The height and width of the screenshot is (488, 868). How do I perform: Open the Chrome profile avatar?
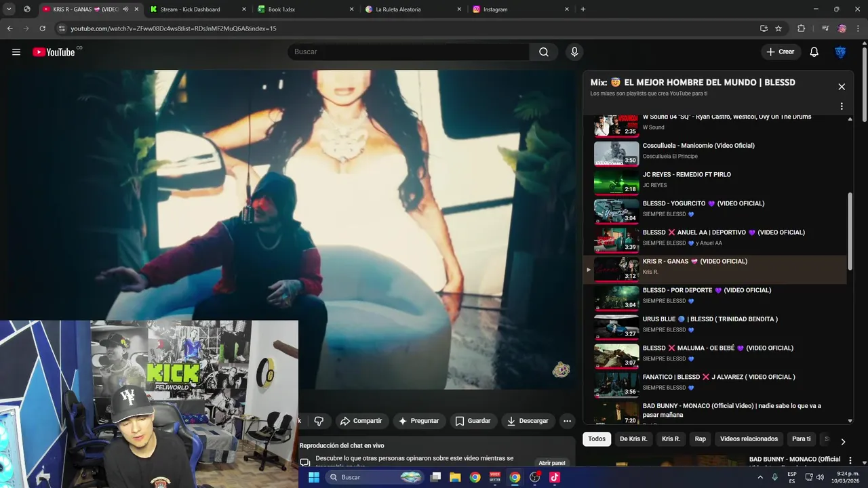tap(842, 28)
